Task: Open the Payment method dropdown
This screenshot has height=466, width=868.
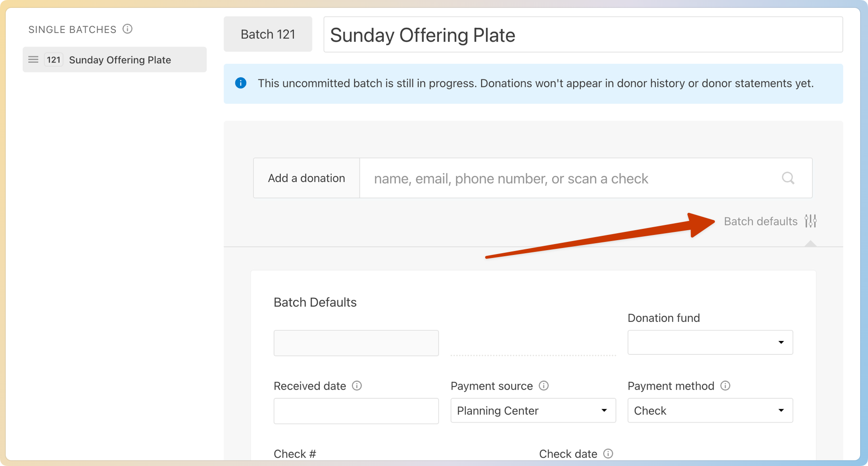Action: tap(710, 410)
